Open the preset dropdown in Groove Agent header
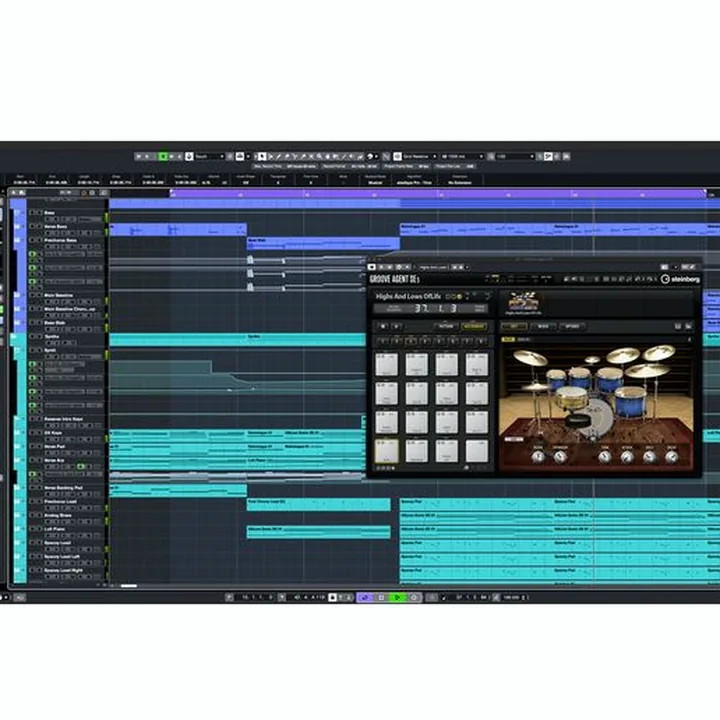720x720 pixels. point(433,267)
